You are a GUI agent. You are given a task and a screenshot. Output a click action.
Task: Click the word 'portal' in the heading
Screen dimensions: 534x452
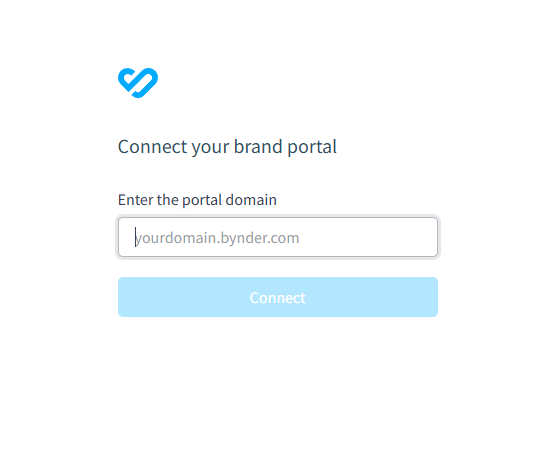click(x=312, y=147)
